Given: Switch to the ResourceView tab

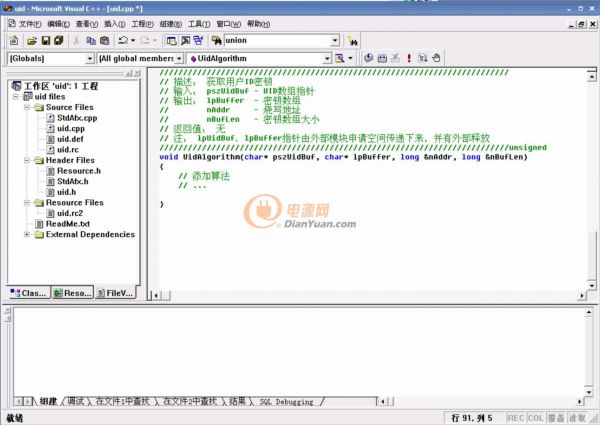Looking at the screenshot, I should pyautogui.click(x=72, y=293).
